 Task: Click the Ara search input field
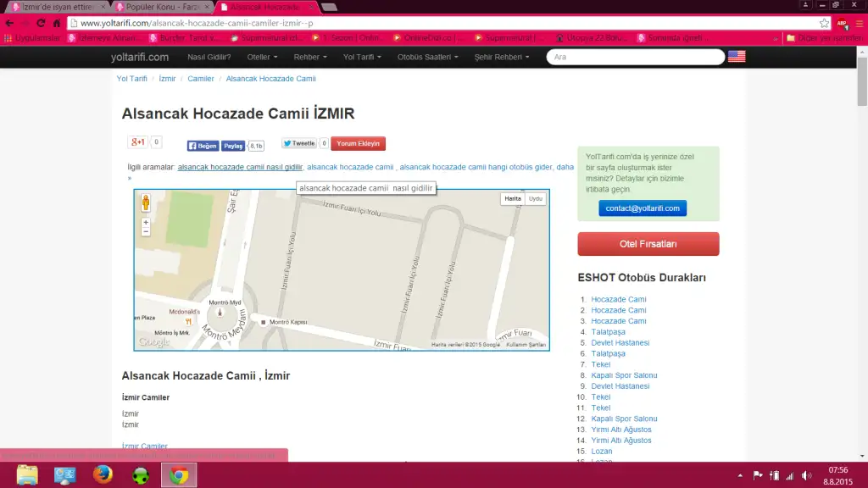[x=636, y=57]
